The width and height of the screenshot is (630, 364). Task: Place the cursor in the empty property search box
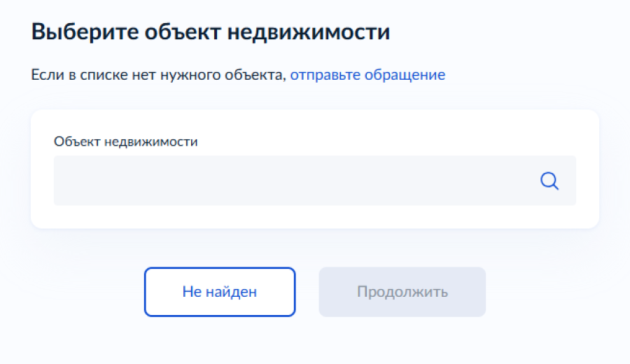point(315,181)
